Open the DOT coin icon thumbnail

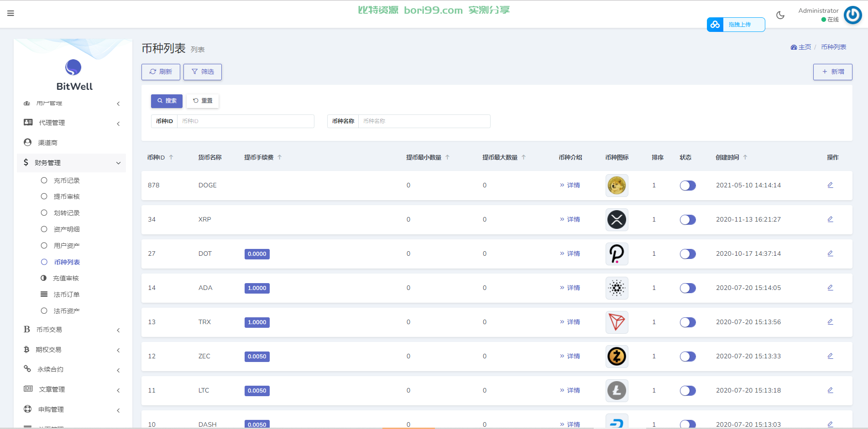pyautogui.click(x=617, y=254)
